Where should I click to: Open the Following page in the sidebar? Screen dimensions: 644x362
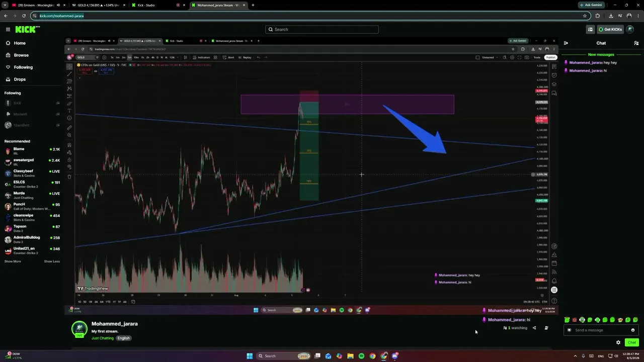[23, 67]
